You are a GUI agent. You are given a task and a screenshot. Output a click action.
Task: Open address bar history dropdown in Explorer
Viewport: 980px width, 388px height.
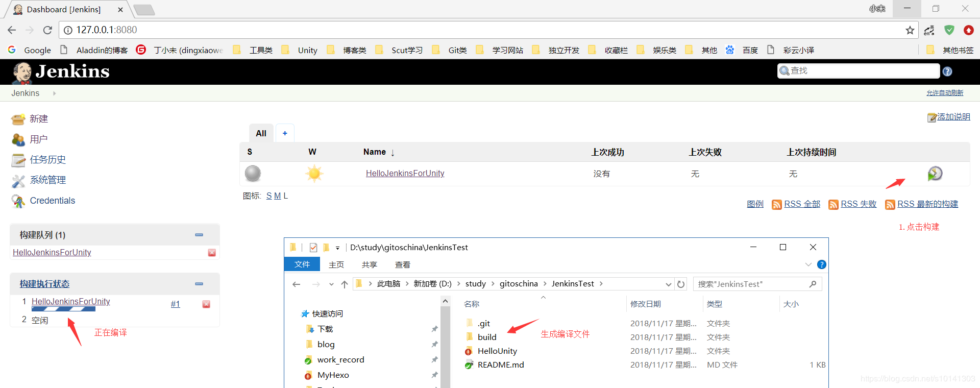[668, 284]
